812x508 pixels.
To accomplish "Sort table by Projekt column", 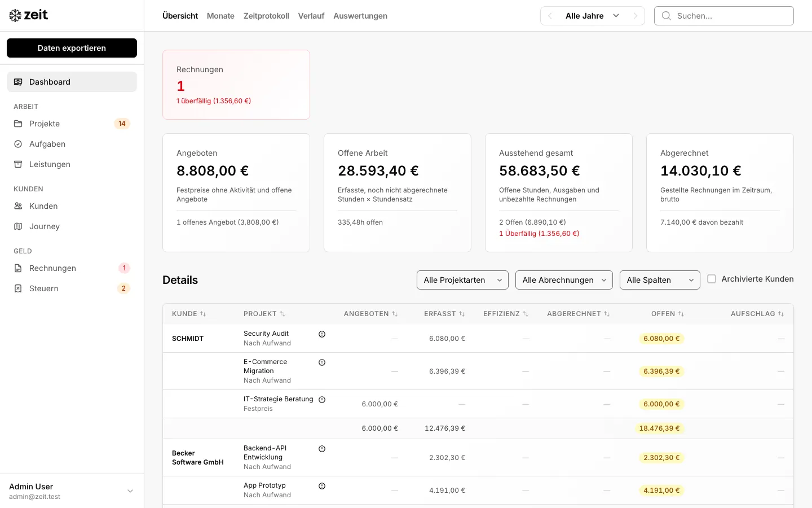I will tap(264, 314).
